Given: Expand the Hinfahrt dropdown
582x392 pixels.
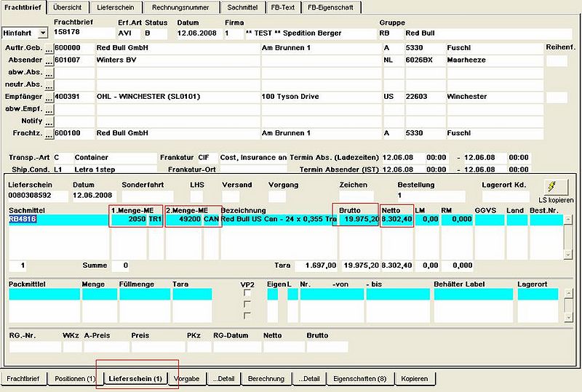Looking at the screenshot, I should [x=43, y=33].
